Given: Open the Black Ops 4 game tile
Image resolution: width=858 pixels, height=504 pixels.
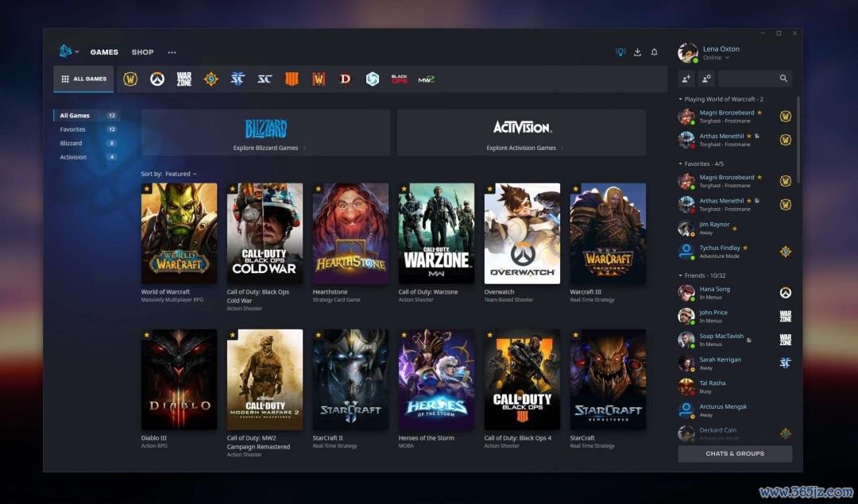Looking at the screenshot, I should point(522,379).
